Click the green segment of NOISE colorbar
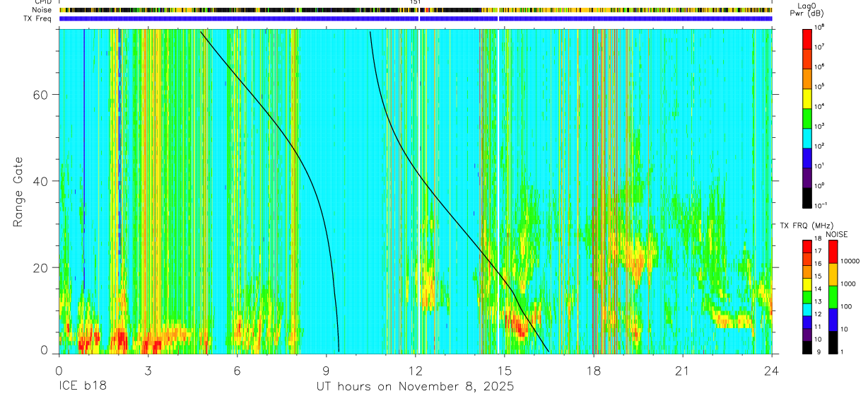Image resolution: width=868 pixels, height=401 pixels. click(x=833, y=297)
